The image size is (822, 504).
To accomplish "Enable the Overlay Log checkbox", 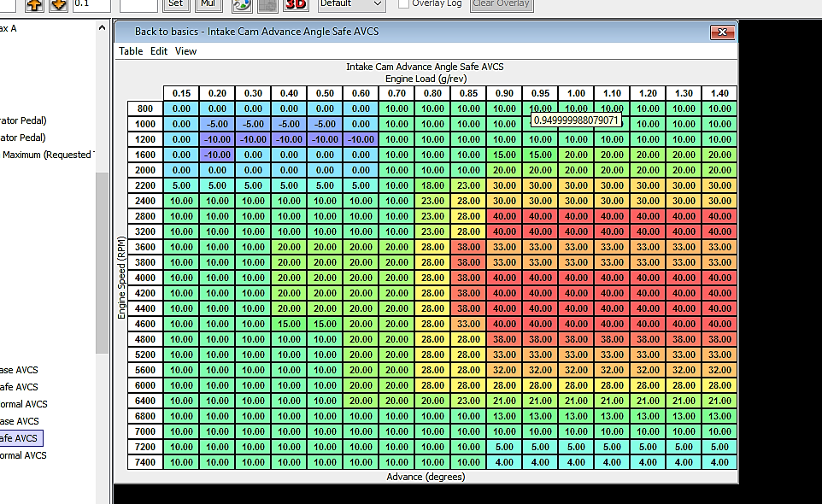I will 403,3.
